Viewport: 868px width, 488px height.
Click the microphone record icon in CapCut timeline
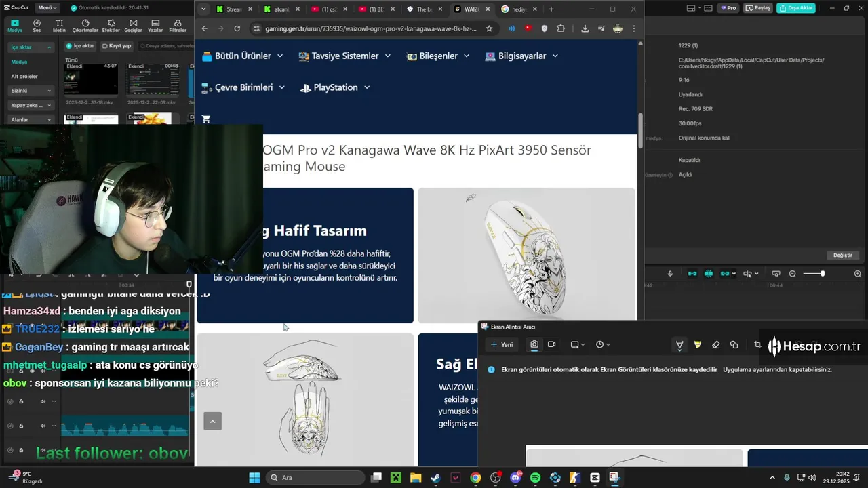pyautogui.click(x=670, y=274)
